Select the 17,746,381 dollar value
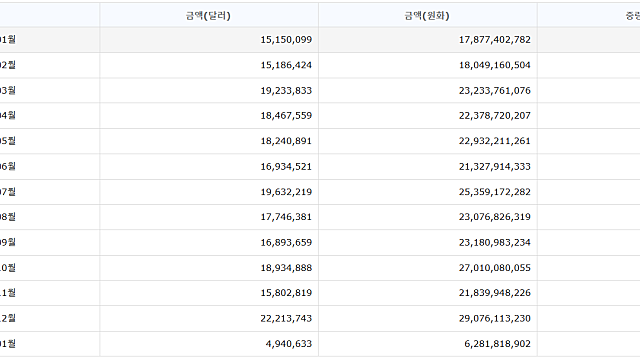 click(286, 217)
